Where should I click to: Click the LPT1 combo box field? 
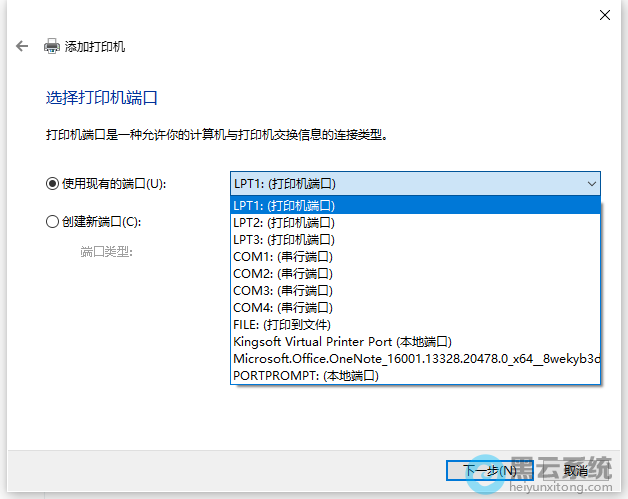coord(405,183)
